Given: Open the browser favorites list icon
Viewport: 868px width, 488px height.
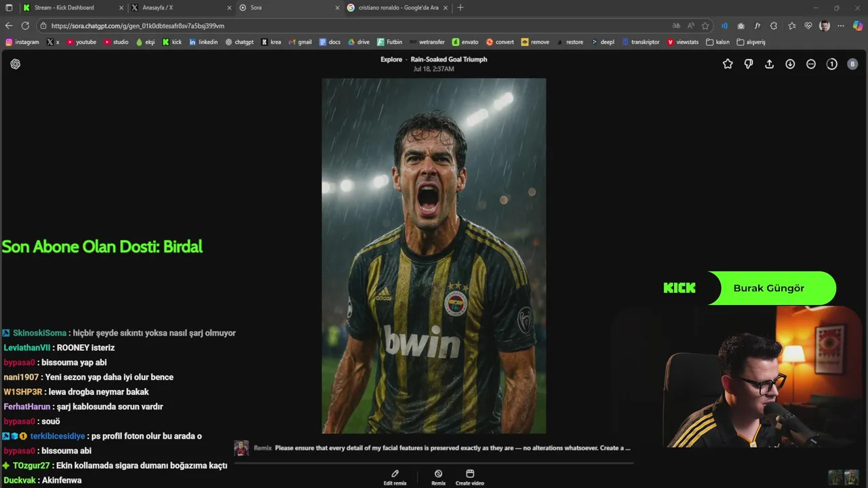Looking at the screenshot, I should (791, 26).
